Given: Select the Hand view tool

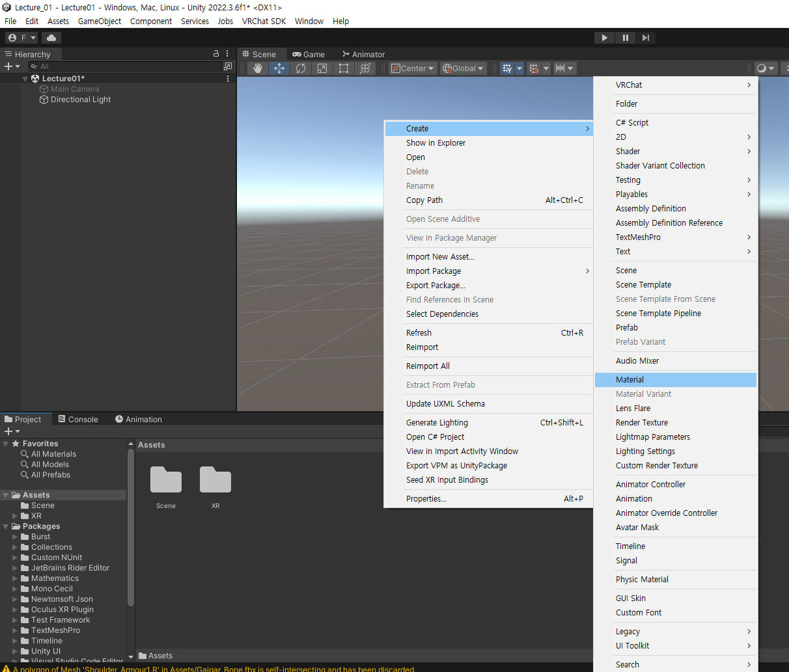Looking at the screenshot, I should coord(258,68).
